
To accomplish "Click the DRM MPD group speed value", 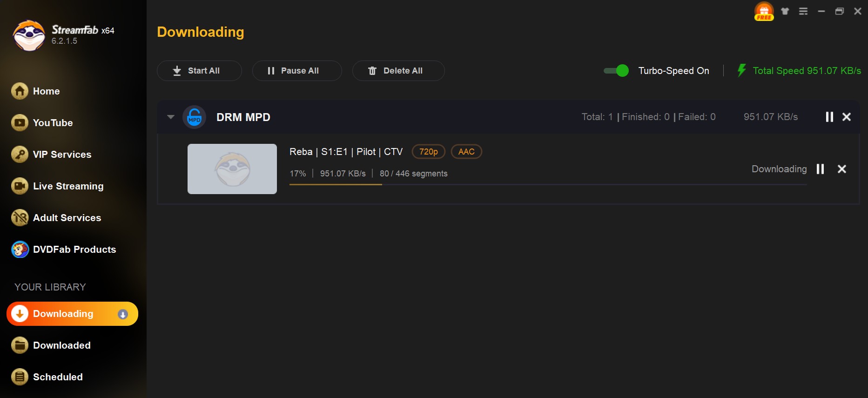I will click(x=771, y=117).
